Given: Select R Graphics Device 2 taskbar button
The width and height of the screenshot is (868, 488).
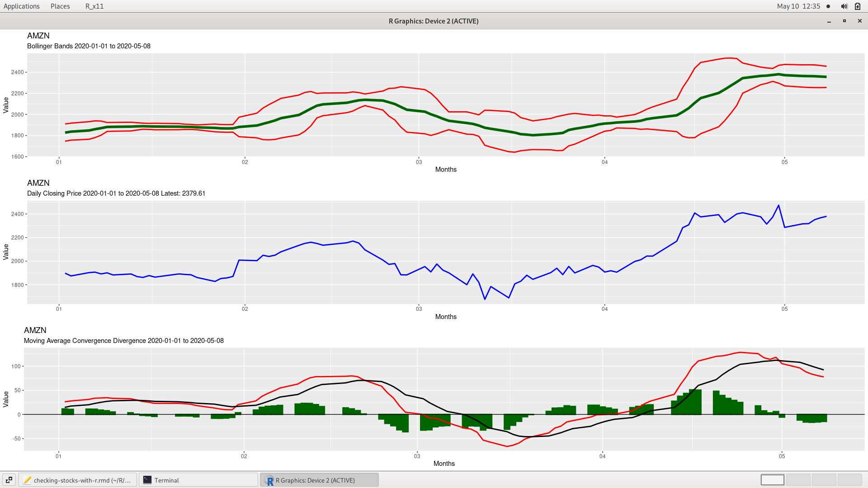Looking at the screenshot, I should [319, 480].
